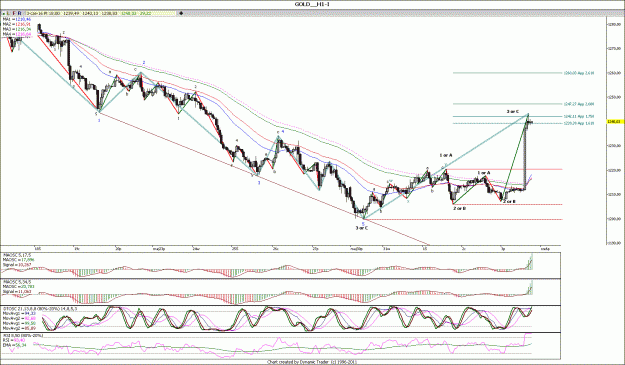
Task: Click the bar date and time field
Action: (x=43, y=13)
